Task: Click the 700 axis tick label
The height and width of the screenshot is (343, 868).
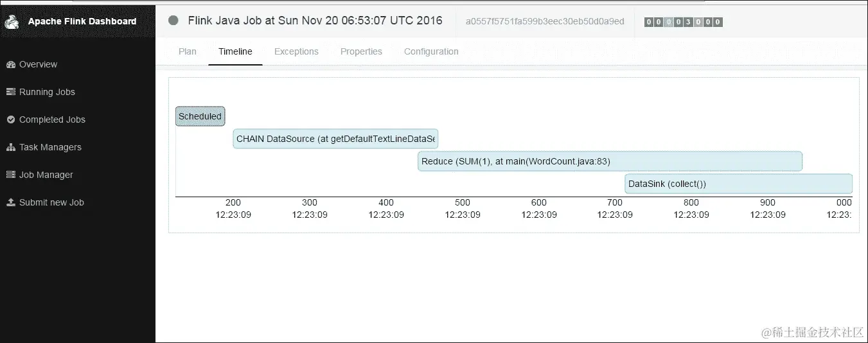Action: coord(616,202)
